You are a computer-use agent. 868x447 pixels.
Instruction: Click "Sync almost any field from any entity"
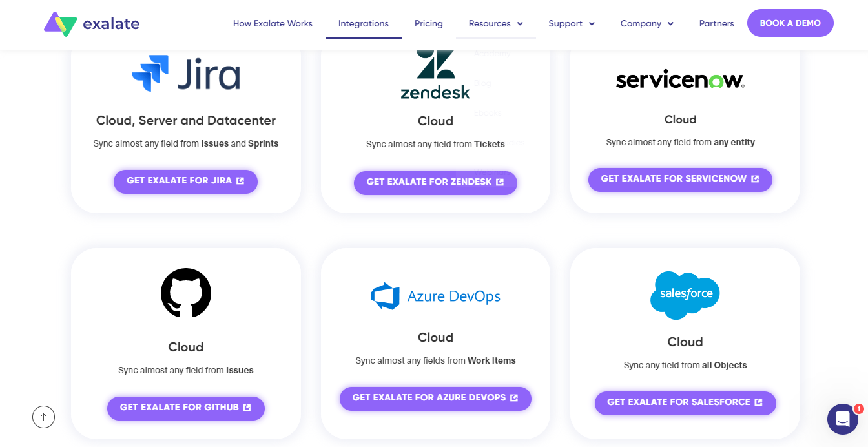(681, 142)
